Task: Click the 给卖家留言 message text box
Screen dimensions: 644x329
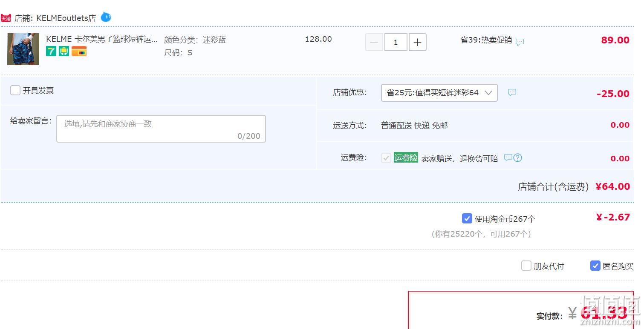Action: pyautogui.click(x=161, y=129)
